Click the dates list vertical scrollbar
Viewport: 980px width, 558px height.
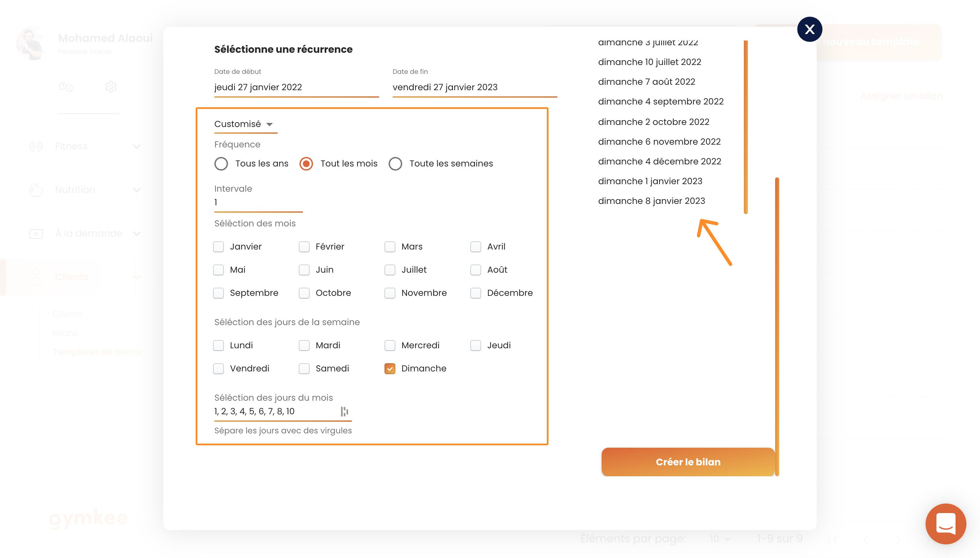pyautogui.click(x=745, y=127)
